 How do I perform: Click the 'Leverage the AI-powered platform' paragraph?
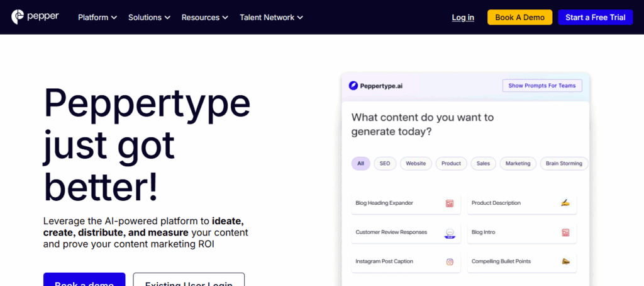145,232
